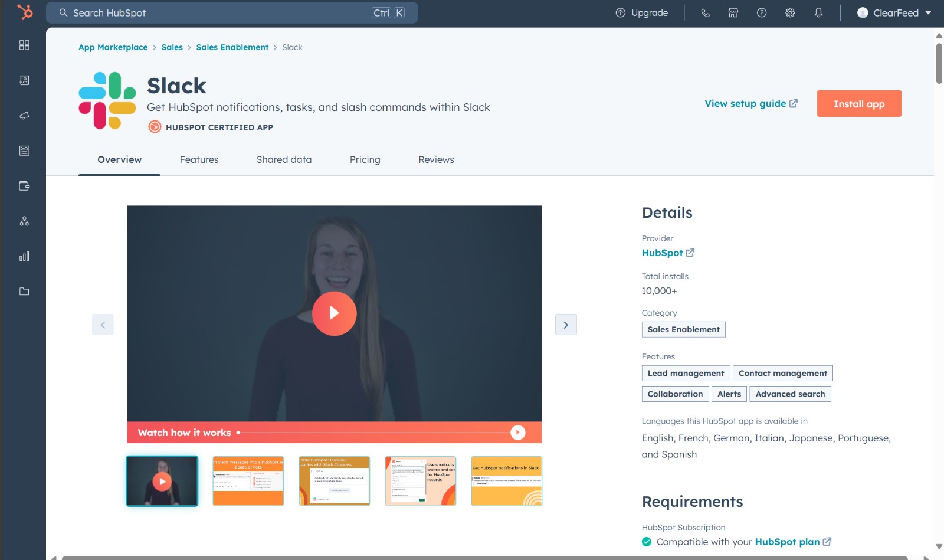Select the first video thumbnail
The height and width of the screenshot is (560, 944).
162,481
